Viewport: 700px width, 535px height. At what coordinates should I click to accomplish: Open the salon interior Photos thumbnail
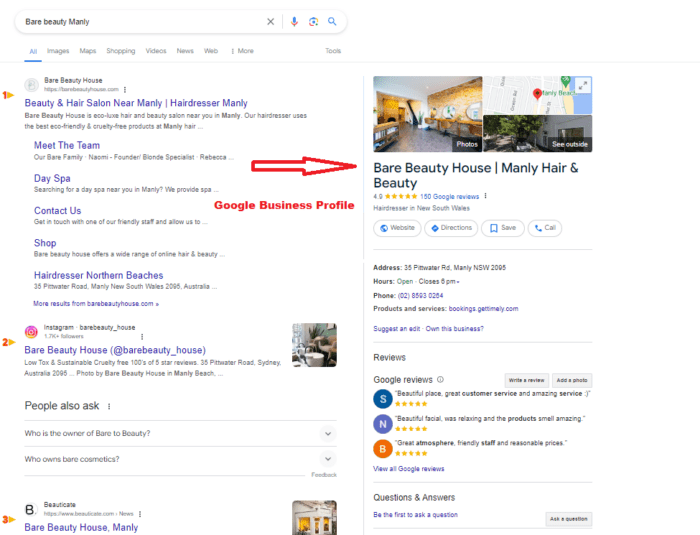(428, 114)
